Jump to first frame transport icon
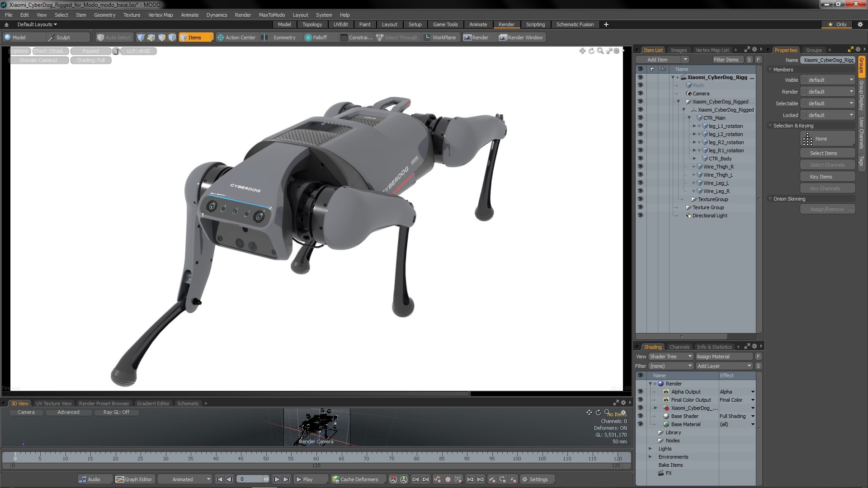The height and width of the screenshot is (488, 868). (x=219, y=479)
